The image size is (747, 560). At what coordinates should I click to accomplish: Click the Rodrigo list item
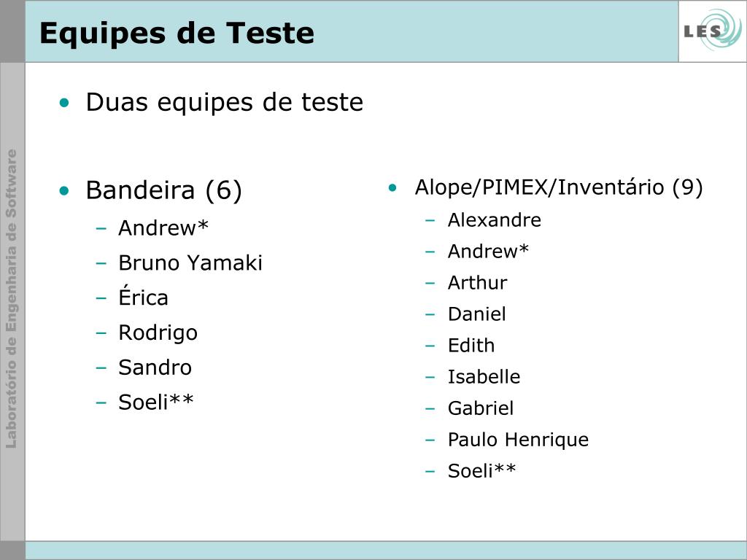pos(158,332)
